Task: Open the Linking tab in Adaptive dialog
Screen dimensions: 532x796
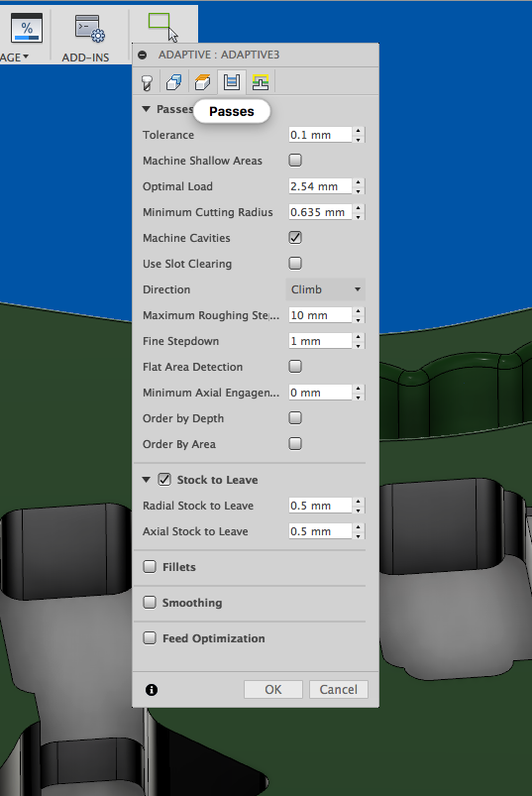Action: pyautogui.click(x=261, y=82)
